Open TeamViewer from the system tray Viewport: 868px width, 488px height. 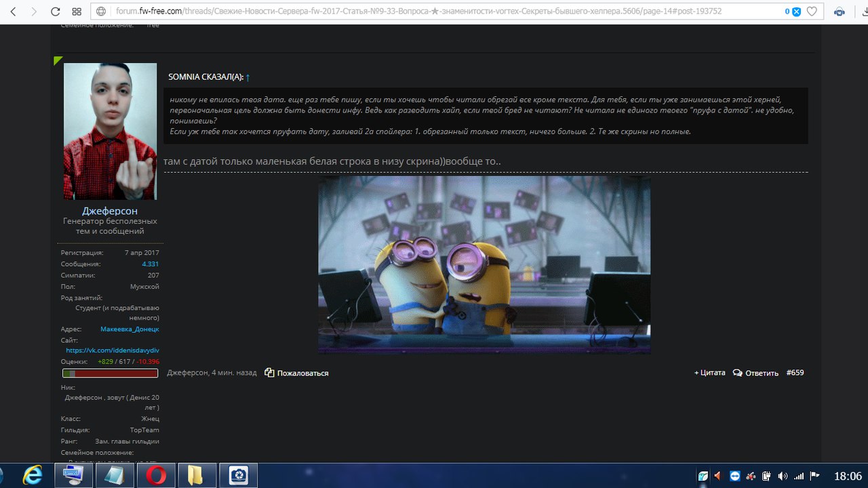(736, 476)
